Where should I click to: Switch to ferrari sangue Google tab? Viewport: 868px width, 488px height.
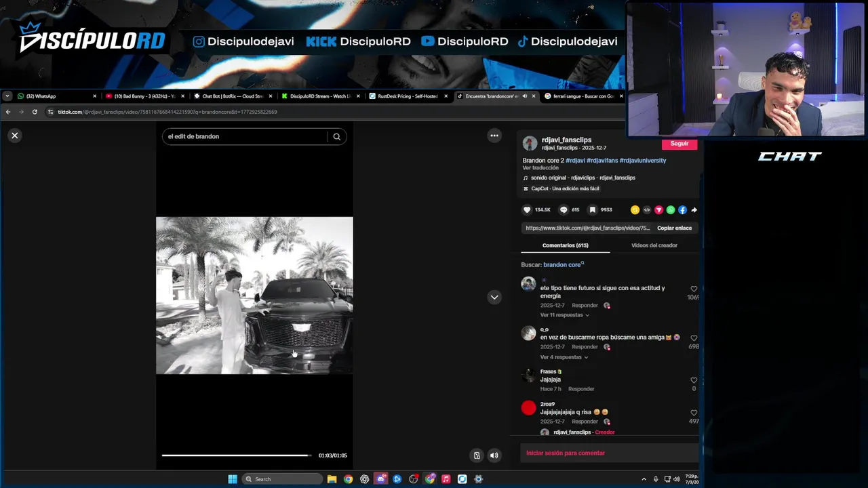point(583,96)
